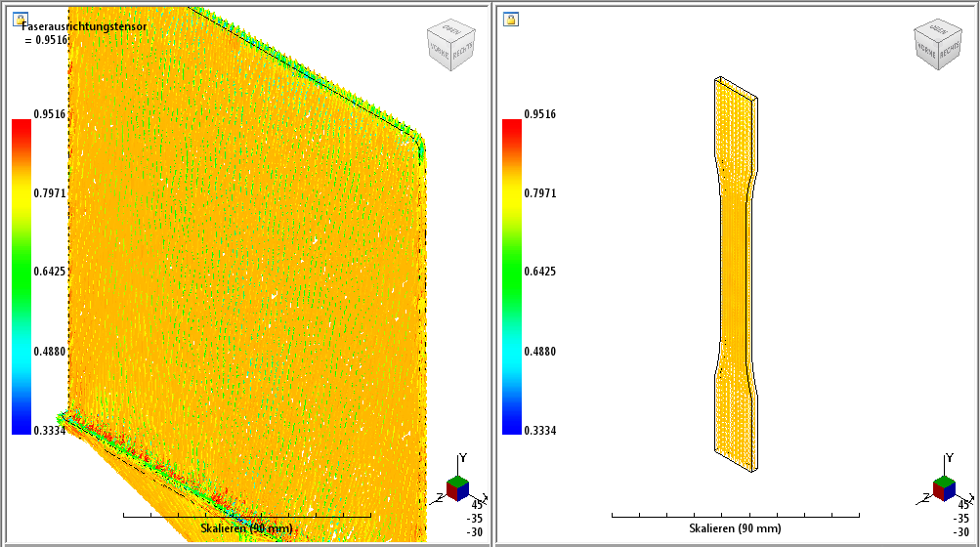Click the rainbow color legend bar in the right viewport
980x547 pixels.
(512, 276)
